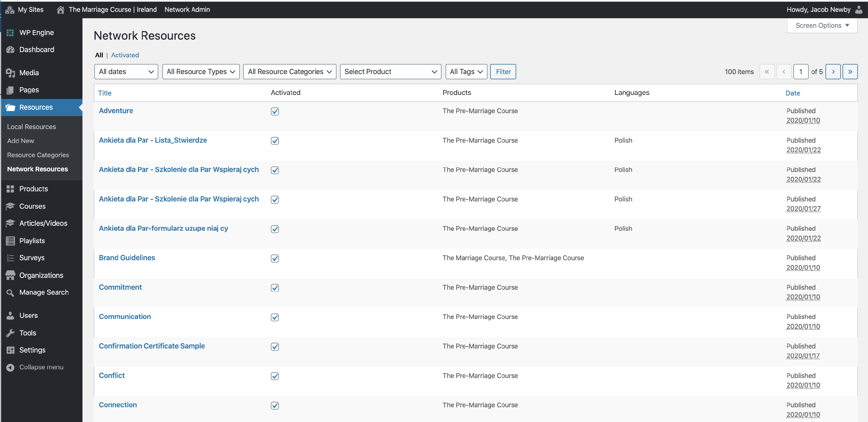This screenshot has height=422, width=868.
Task: Switch to the Activated filter view
Action: tap(125, 55)
